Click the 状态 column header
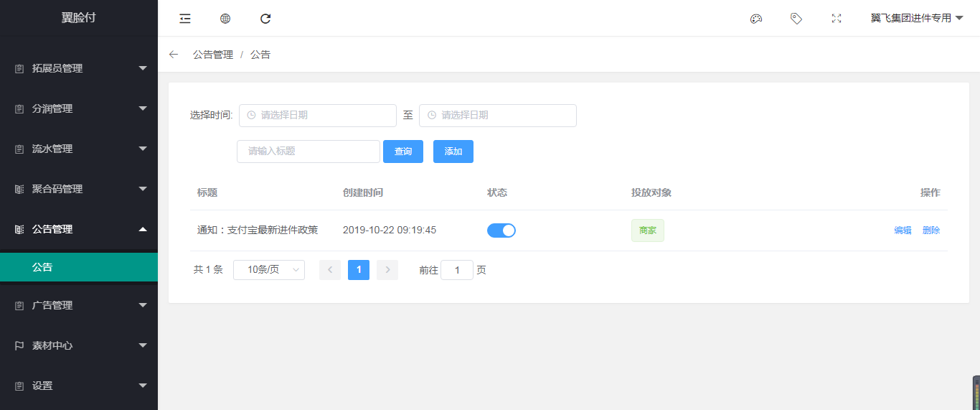980x410 pixels. click(x=497, y=192)
